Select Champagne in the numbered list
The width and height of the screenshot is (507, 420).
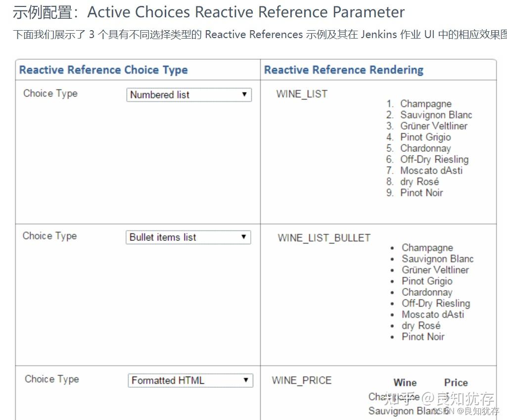coord(425,104)
